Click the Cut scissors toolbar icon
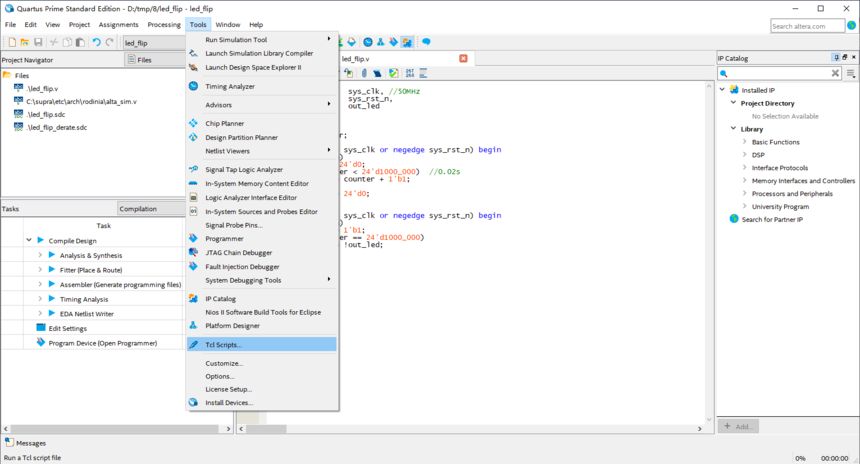The image size is (860, 464). (54, 42)
